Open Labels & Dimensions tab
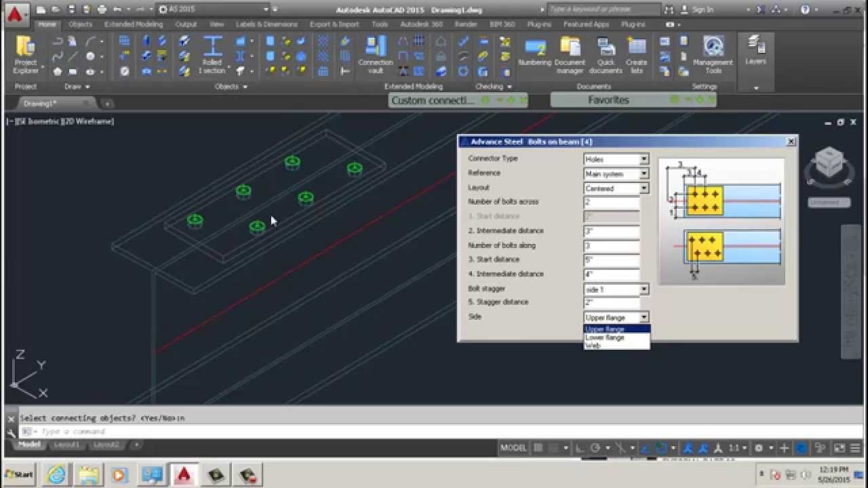 tap(267, 24)
